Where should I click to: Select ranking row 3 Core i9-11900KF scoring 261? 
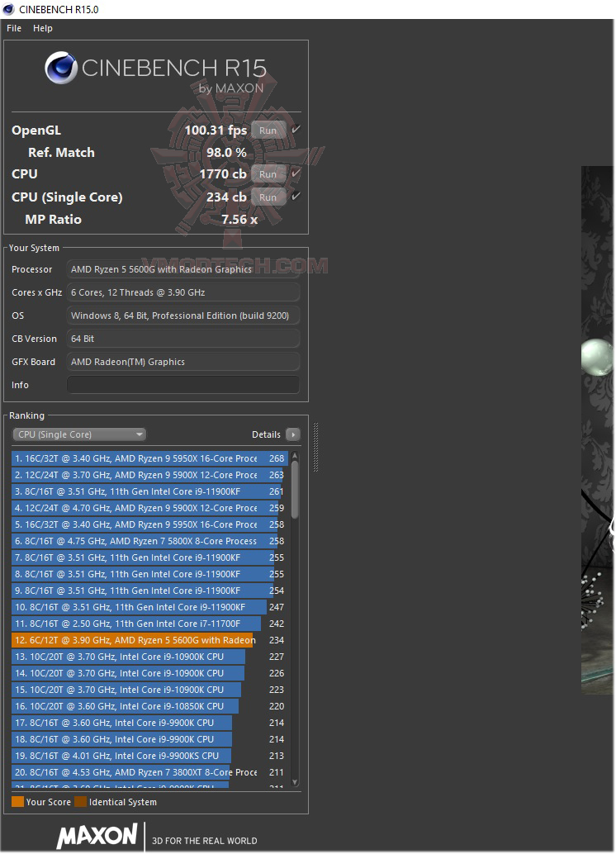coord(149,491)
